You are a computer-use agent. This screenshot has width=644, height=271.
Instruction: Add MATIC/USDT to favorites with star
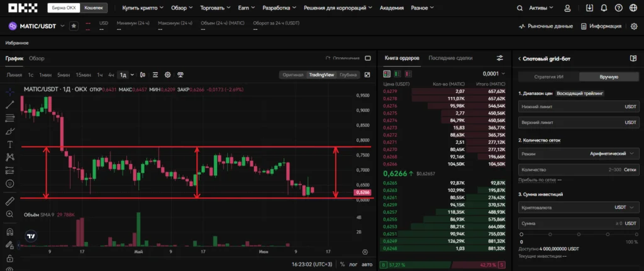pos(74,26)
